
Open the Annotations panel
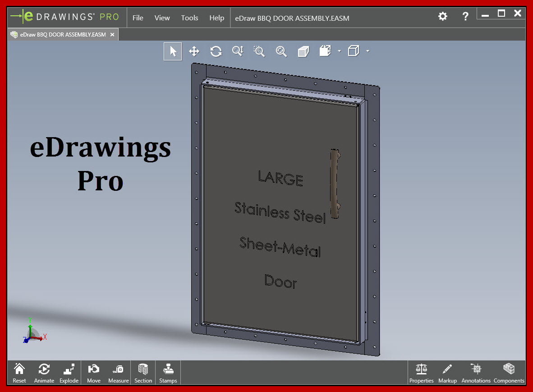476,373
